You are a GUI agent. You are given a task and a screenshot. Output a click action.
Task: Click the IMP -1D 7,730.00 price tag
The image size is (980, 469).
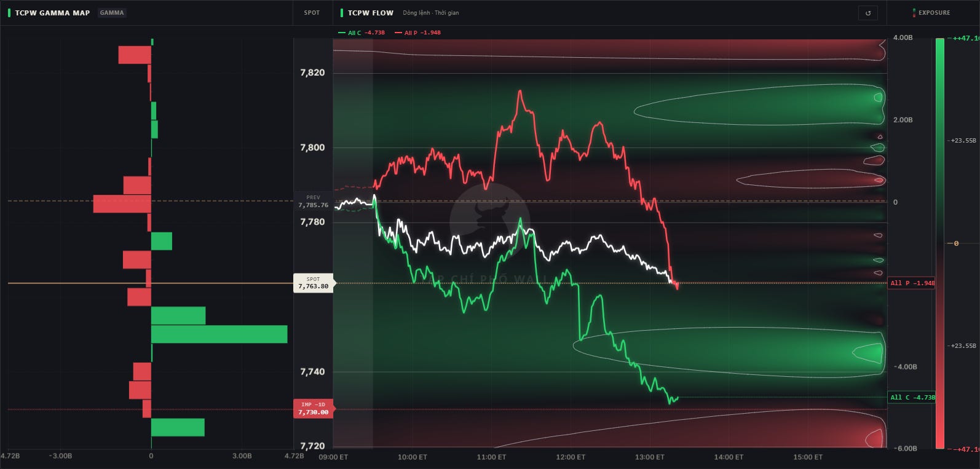pyautogui.click(x=314, y=409)
